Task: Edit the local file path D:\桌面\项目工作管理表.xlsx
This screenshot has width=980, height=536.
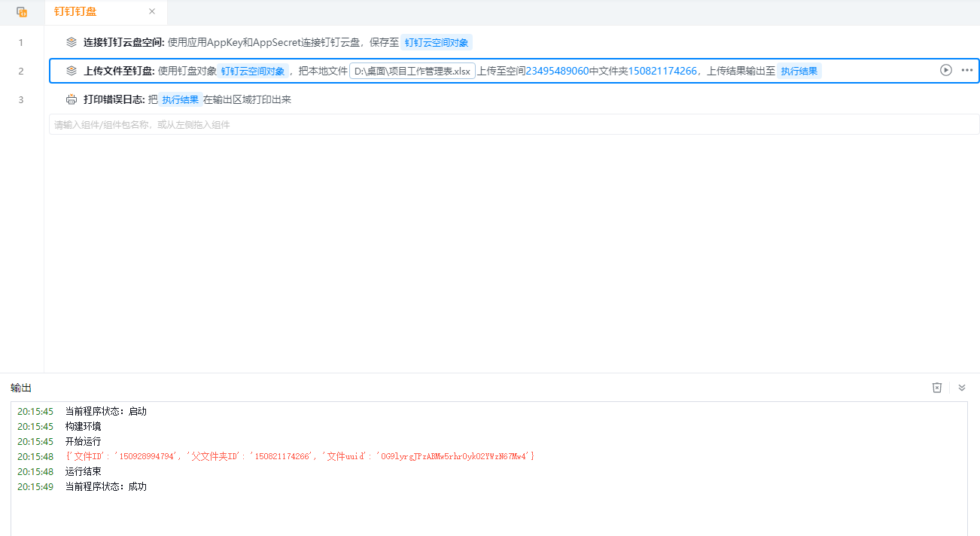Action: coord(412,72)
